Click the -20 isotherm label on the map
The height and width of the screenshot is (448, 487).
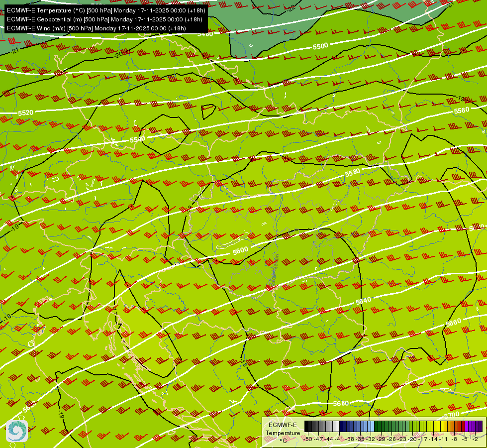point(118,55)
